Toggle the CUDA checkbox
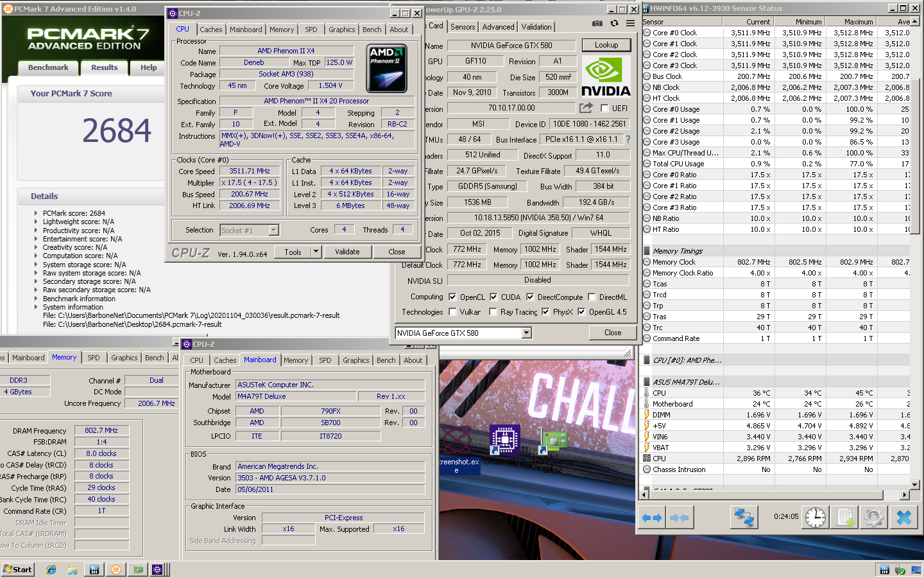The width and height of the screenshot is (924, 578). pyautogui.click(x=493, y=297)
